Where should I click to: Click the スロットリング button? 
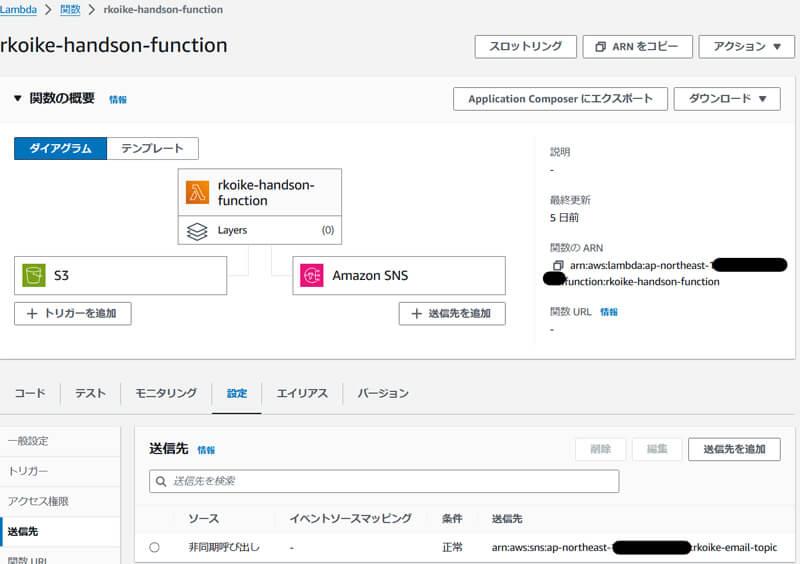pyautogui.click(x=526, y=46)
